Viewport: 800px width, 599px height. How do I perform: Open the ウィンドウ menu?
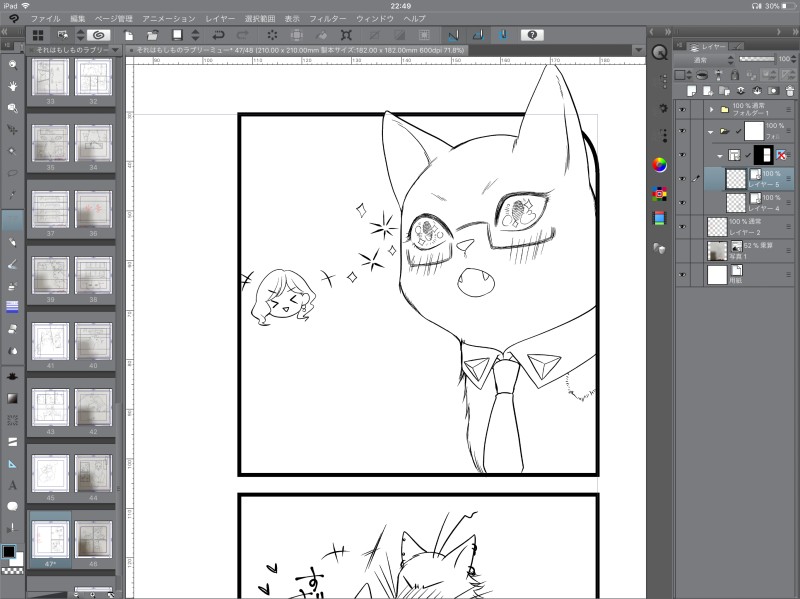[x=375, y=18]
